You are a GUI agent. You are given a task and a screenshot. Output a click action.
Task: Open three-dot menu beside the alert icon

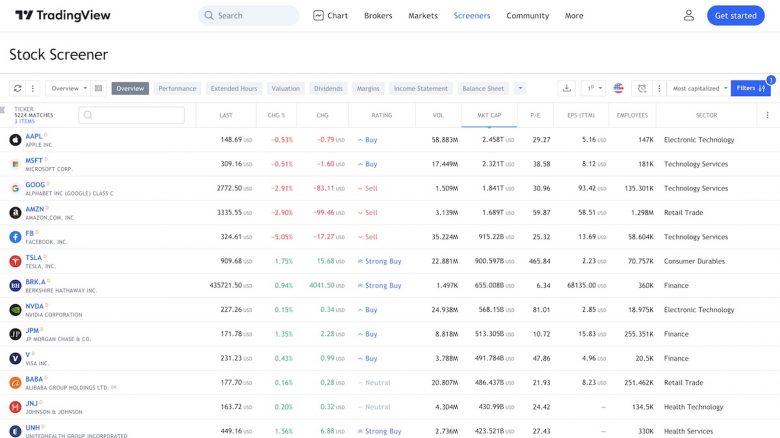pos(659,88)
